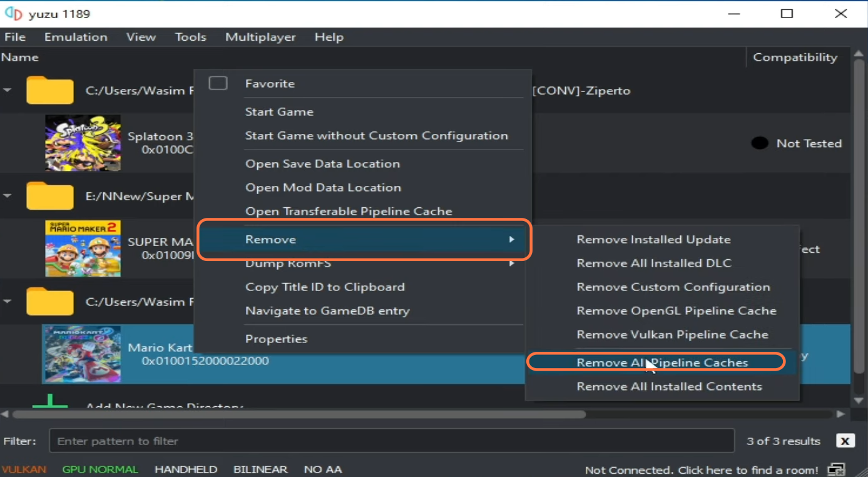Toggle GPU NORMAL accuracy status button
This screenshot has width=868, height=477.
100,469
